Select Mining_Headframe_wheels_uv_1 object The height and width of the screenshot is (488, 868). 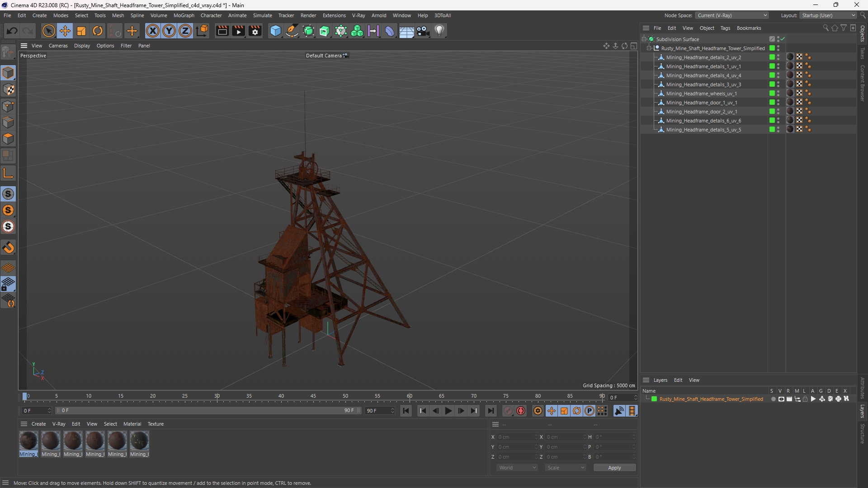coord(701,94)
